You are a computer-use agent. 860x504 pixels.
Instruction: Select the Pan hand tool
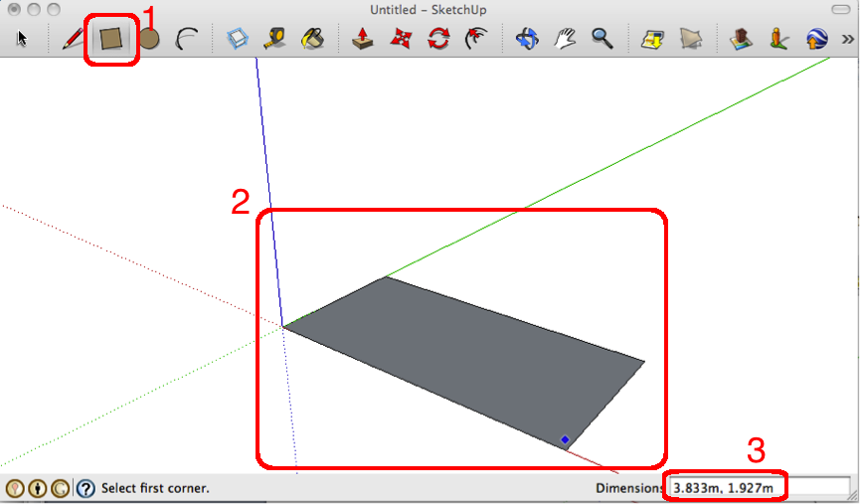[x=565, y=39]
